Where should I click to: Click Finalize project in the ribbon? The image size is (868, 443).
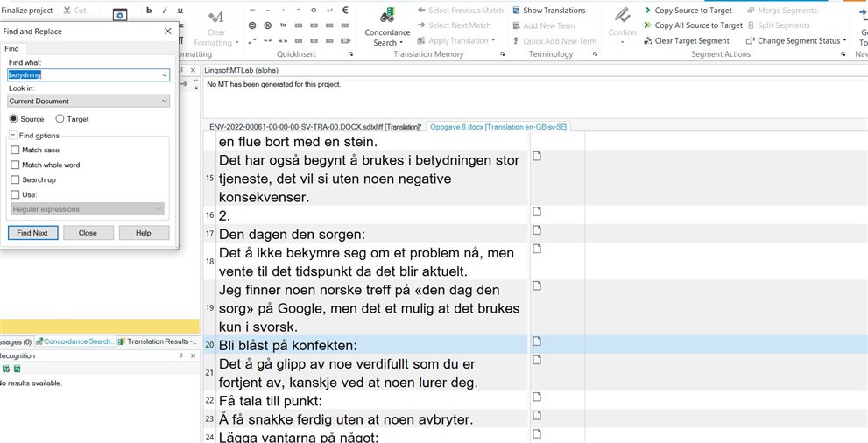point(27,10)
